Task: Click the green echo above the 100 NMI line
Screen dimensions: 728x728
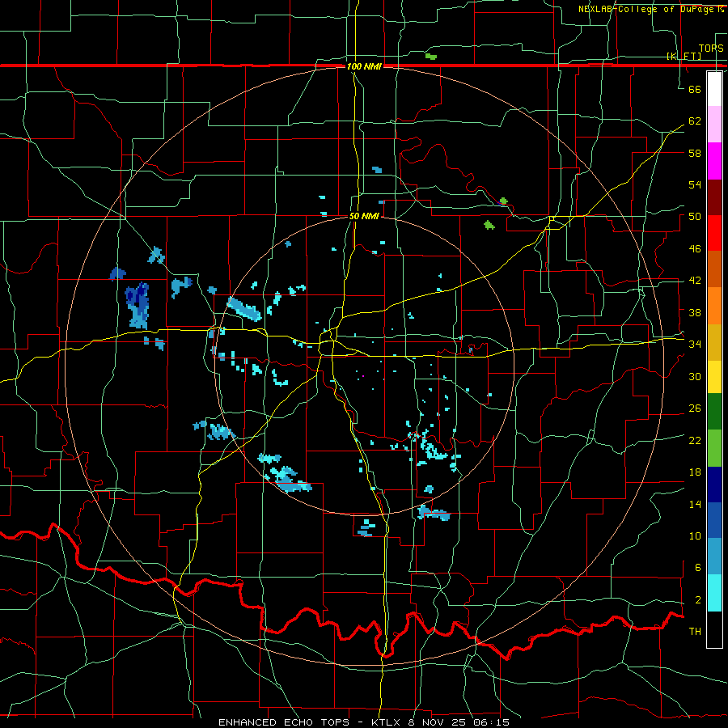Action: click(x=431, y=57)
